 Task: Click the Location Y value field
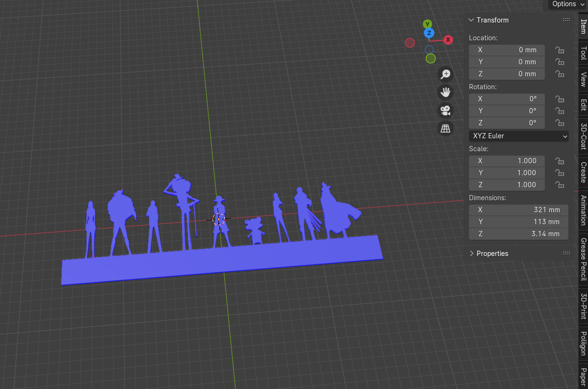click(507, 62)
